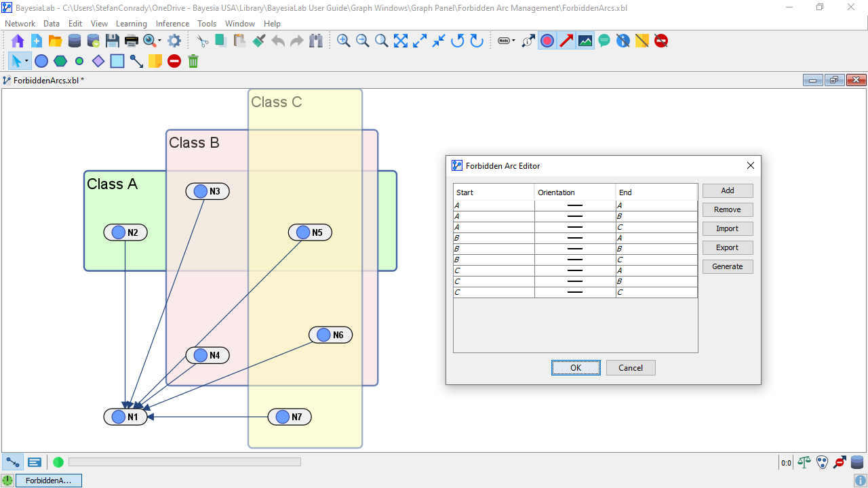This screenshot has width=868, height=488.
Task: Open the Node label display dropdown
Action: tap(506, 41)
